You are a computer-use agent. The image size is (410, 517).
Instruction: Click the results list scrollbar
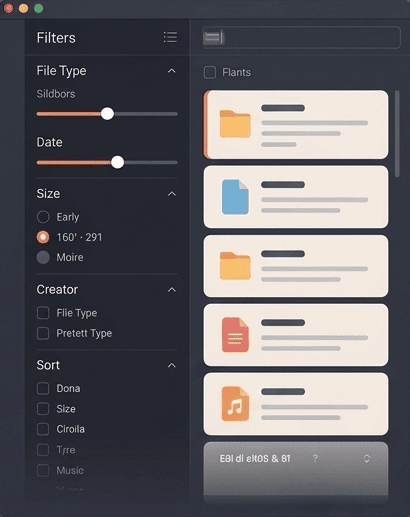pyautogui.click(x=397, y=134)
